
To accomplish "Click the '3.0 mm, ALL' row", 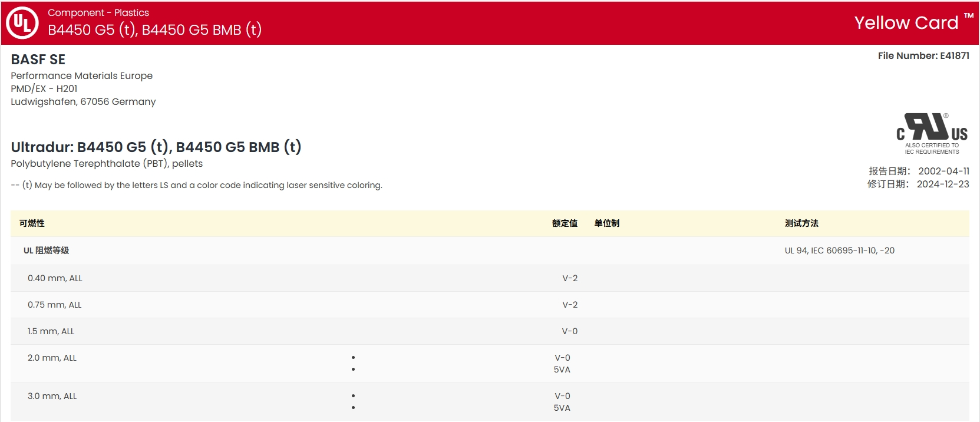I will [490, 402].
